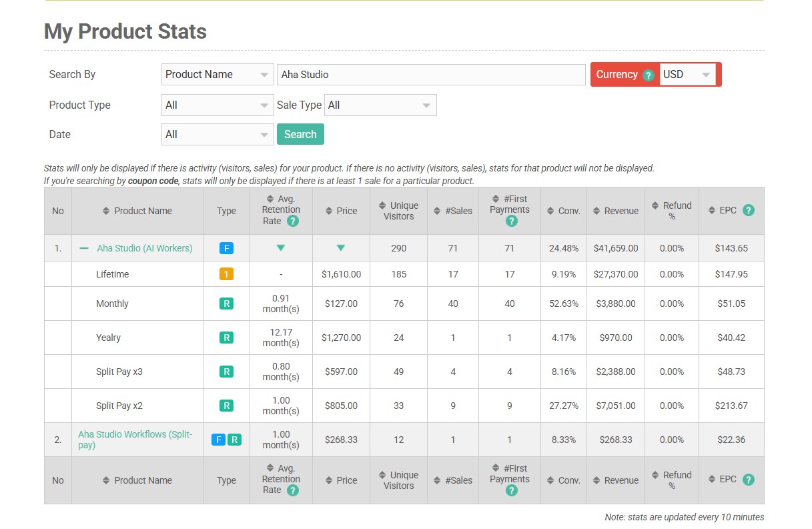This screenshot has height=529, width=812.
Task: Click help icon next to bottom EPC header
Action: [748, 480]
